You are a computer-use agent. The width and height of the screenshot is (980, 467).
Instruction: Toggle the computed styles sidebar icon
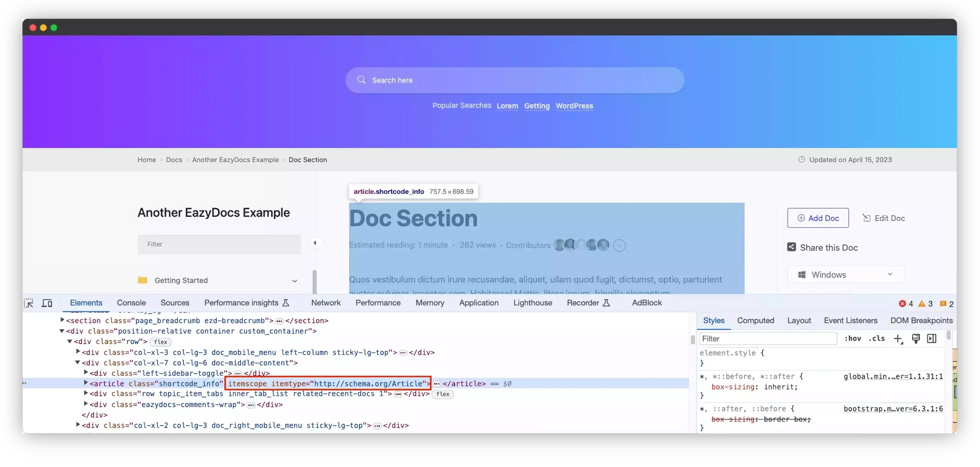931,338
